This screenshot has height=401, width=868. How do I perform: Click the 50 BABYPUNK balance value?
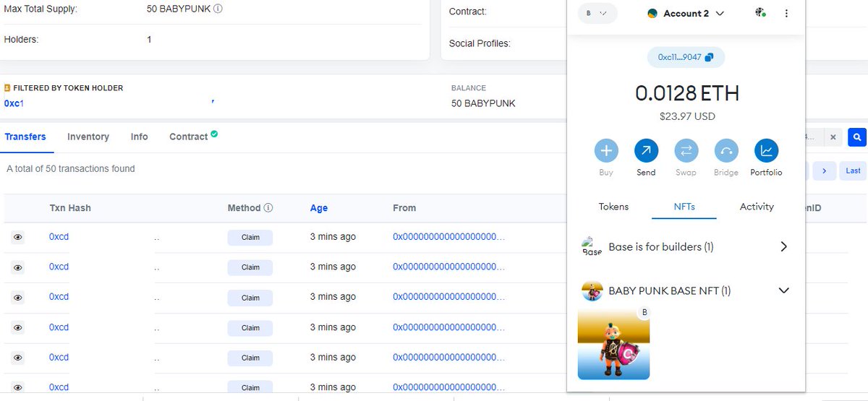[x=483, y=103]
